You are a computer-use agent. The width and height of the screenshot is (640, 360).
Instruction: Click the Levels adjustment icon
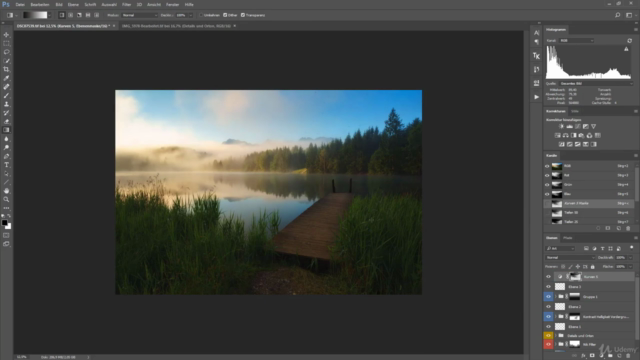pos(569,127)
